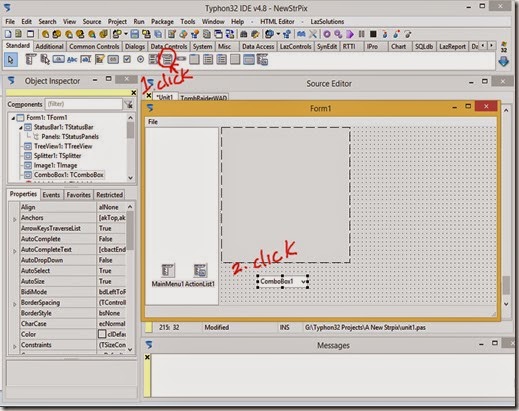
Task: Choose the TGroupBox component icon
Action: click(194, 60)
